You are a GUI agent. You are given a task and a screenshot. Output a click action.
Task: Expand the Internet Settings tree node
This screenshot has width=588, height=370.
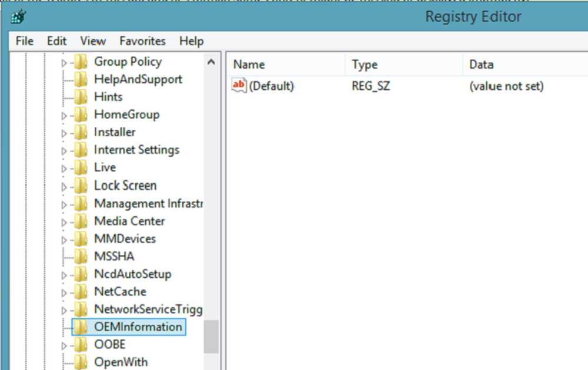tap(65, 151)
